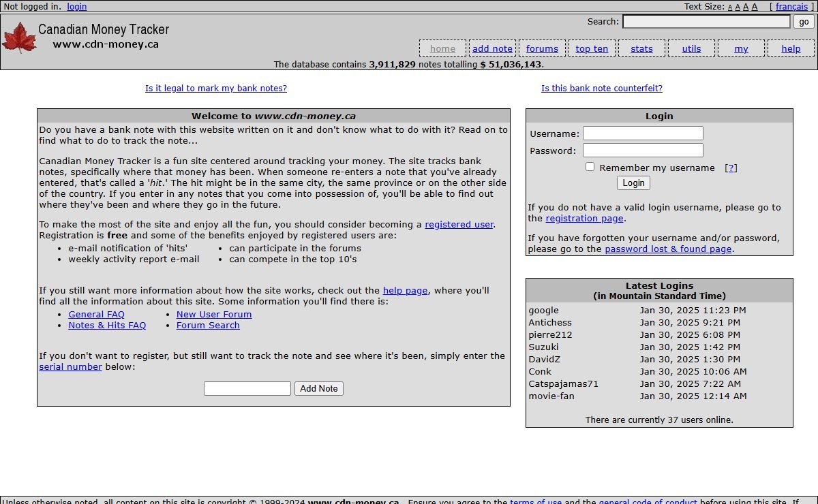Focus the Username field
This screenshot has width=818, height=504.
point(643,133)
